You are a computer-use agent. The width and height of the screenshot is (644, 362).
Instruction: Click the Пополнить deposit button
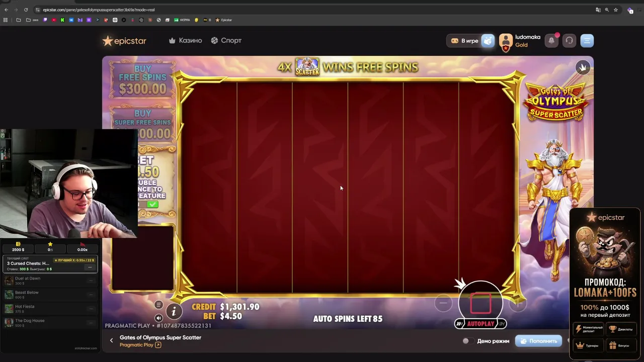click(539, 341)
